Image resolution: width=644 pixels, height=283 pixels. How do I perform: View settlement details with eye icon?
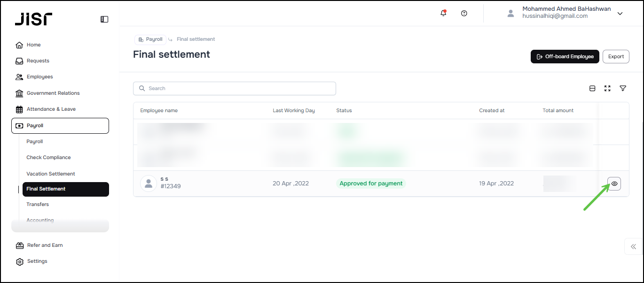coord(614,184)
